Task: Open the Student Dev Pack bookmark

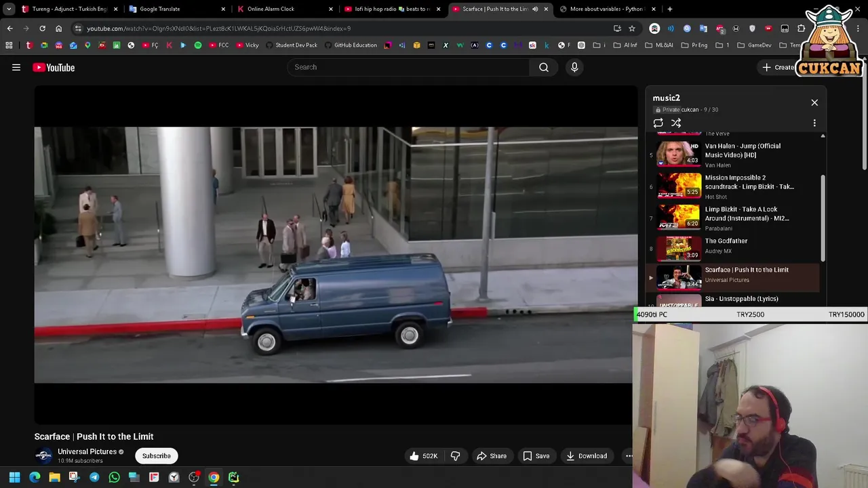Action: (x=292, y=45)
